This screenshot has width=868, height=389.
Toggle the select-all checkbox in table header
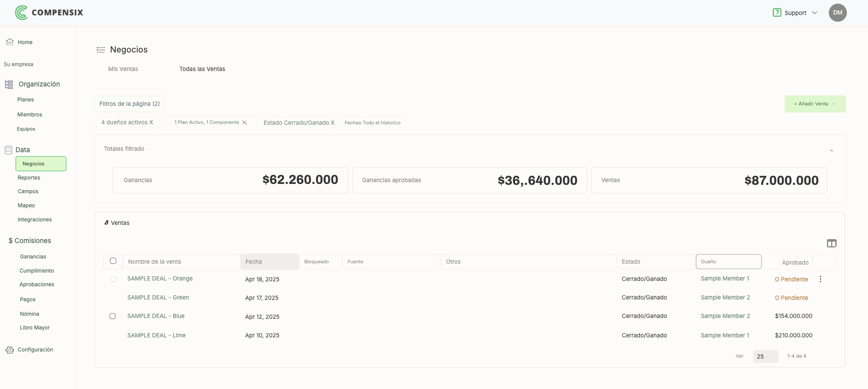point(113,261)
